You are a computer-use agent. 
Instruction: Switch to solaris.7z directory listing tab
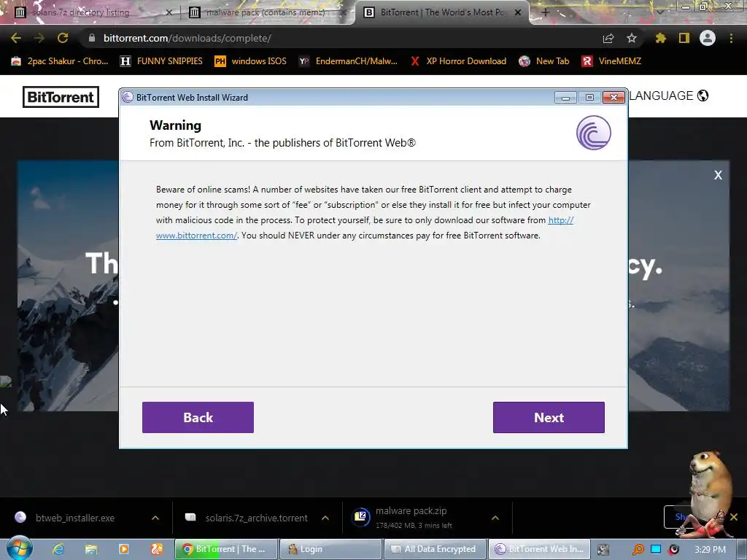tap(90, 12)
